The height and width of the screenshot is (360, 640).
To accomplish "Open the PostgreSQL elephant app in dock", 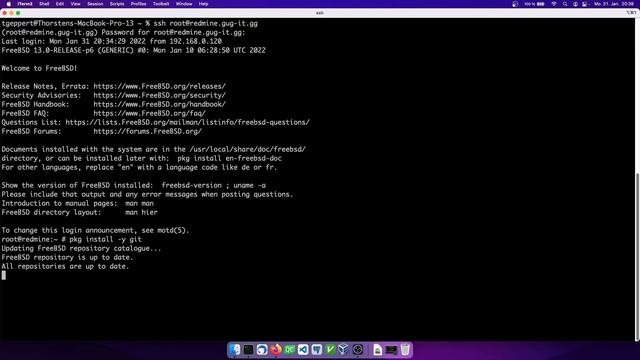I will [x=317, y=350].
